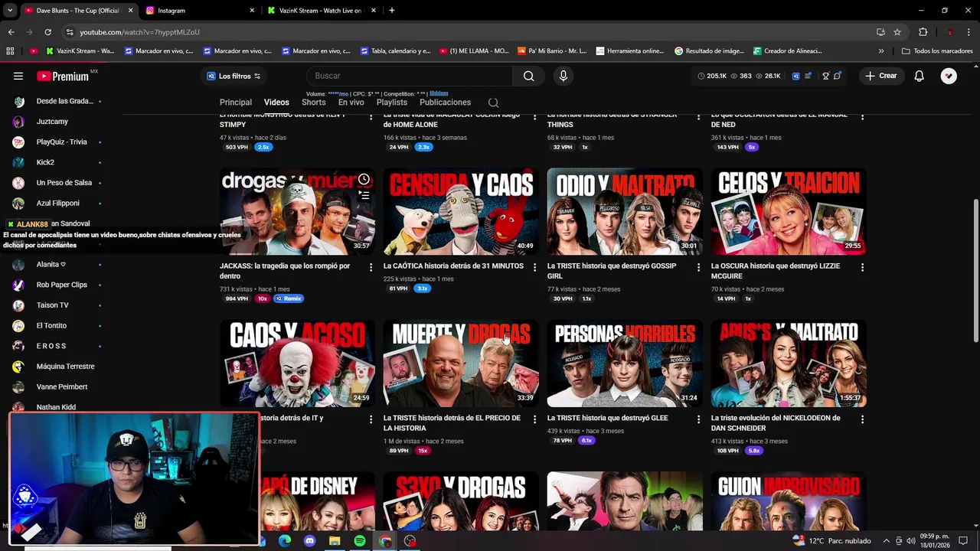This screenshot has width=980, height=551.
Task: Open the account avatar menu
Action: 949,76
